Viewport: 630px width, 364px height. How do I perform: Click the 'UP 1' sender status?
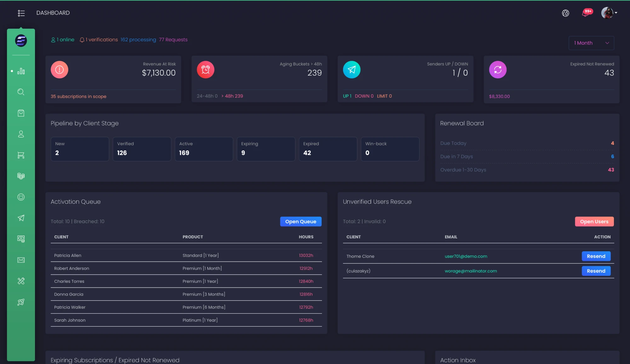(x=347, y=96)
